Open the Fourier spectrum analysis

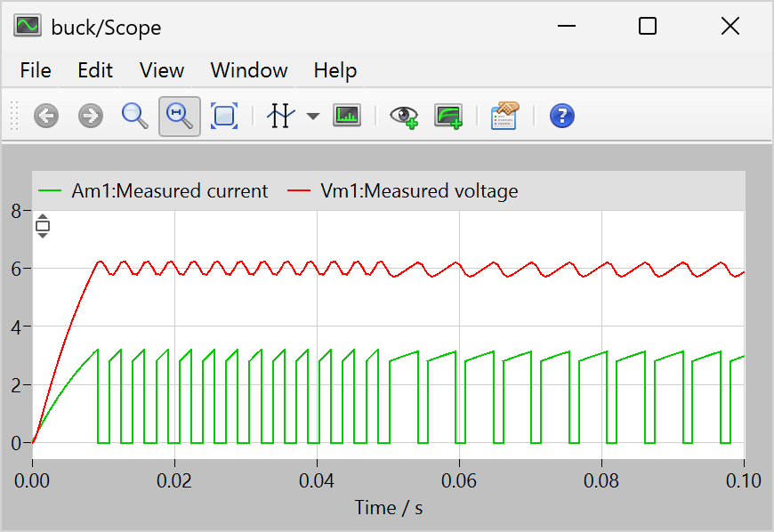click(x=347, y=116)
